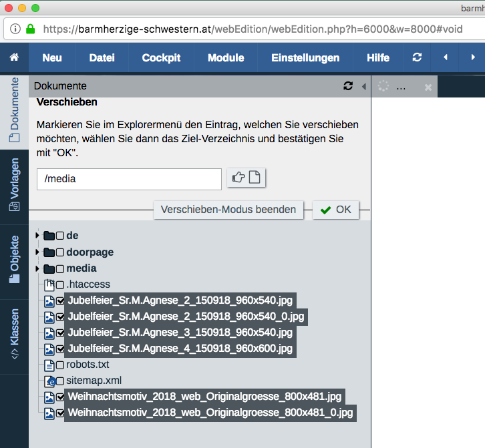Open the Cockpit menu

tap(161, 58)
